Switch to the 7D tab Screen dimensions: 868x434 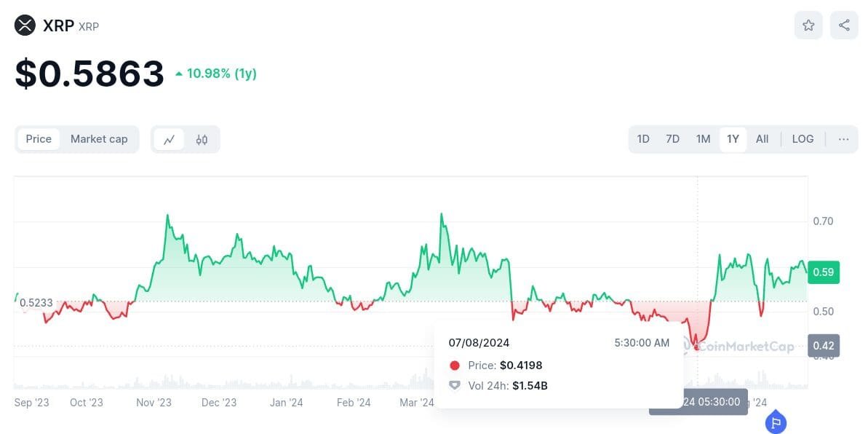tap(672, 138)
